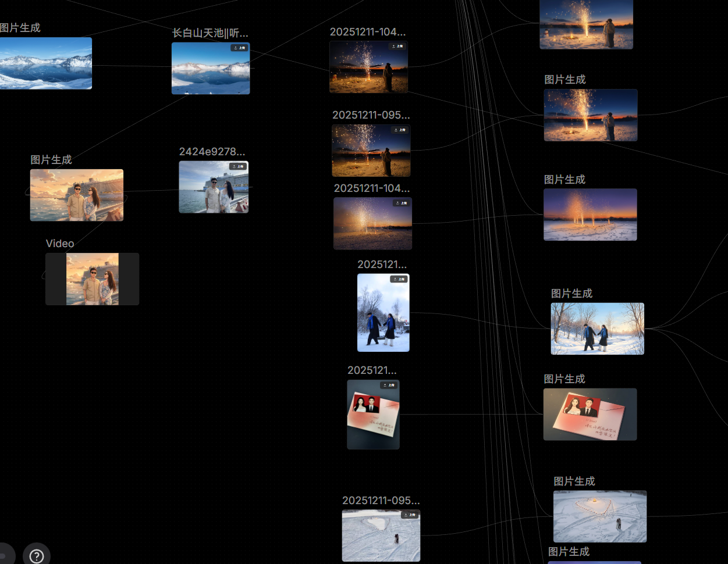Click the partially hidden button beside help
This screenshot has height=564, width=728.
(5, 555)
